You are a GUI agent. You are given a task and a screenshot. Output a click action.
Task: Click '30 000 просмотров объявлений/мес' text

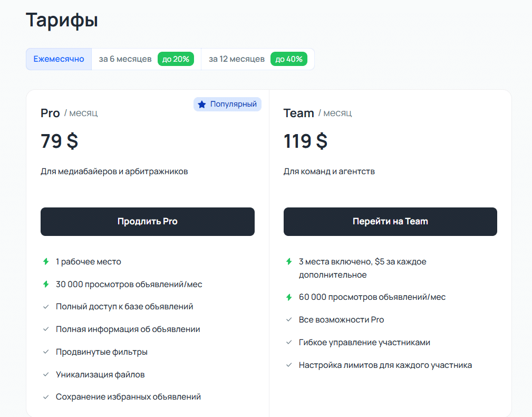pyautogui.click(x=129, y=284)
